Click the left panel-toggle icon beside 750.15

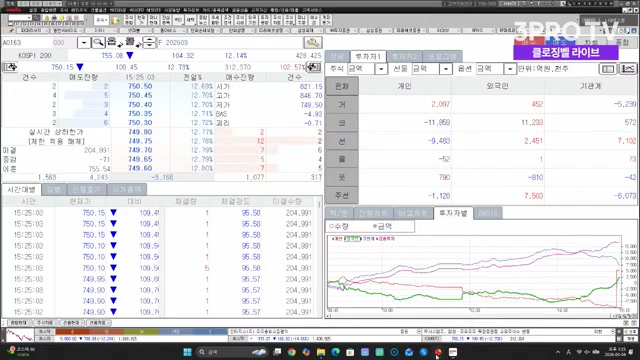(x=10, y=67)
